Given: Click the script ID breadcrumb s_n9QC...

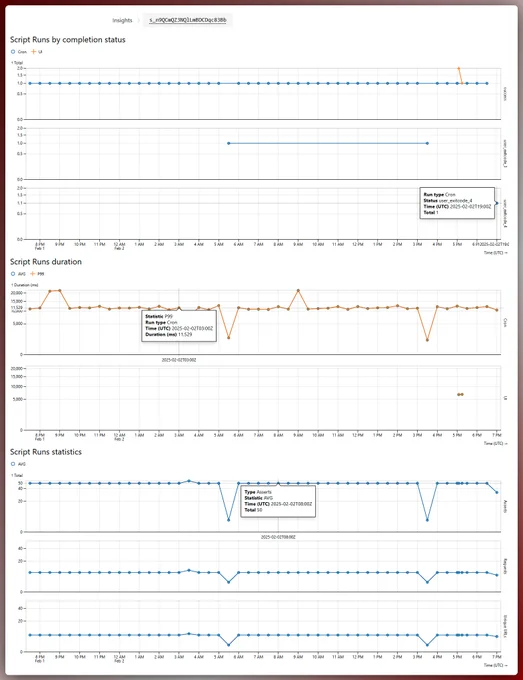Looking at the screenshot, I should tap(187, 20).
